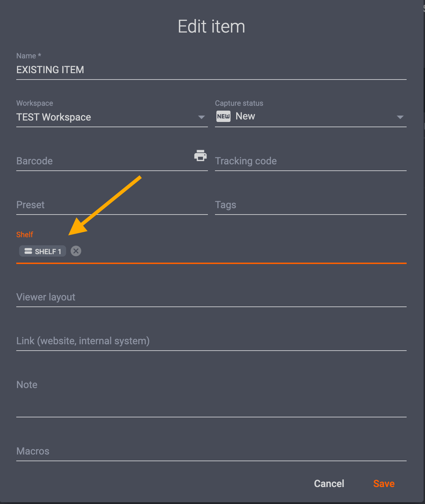Select the New capture status text

(x=245, y=116)
